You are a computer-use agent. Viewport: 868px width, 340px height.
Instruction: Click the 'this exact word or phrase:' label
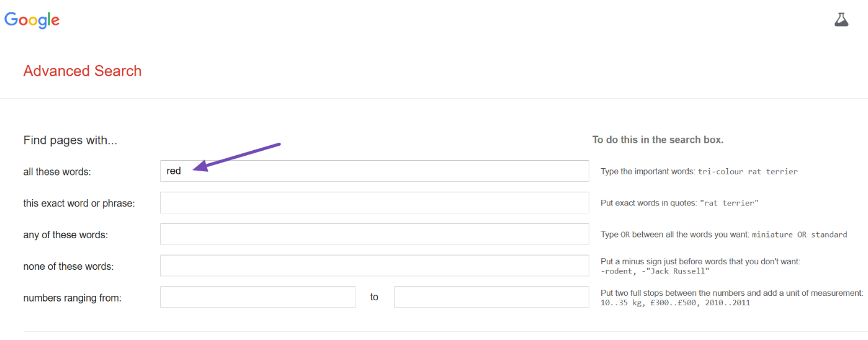[x=79, y=204]
